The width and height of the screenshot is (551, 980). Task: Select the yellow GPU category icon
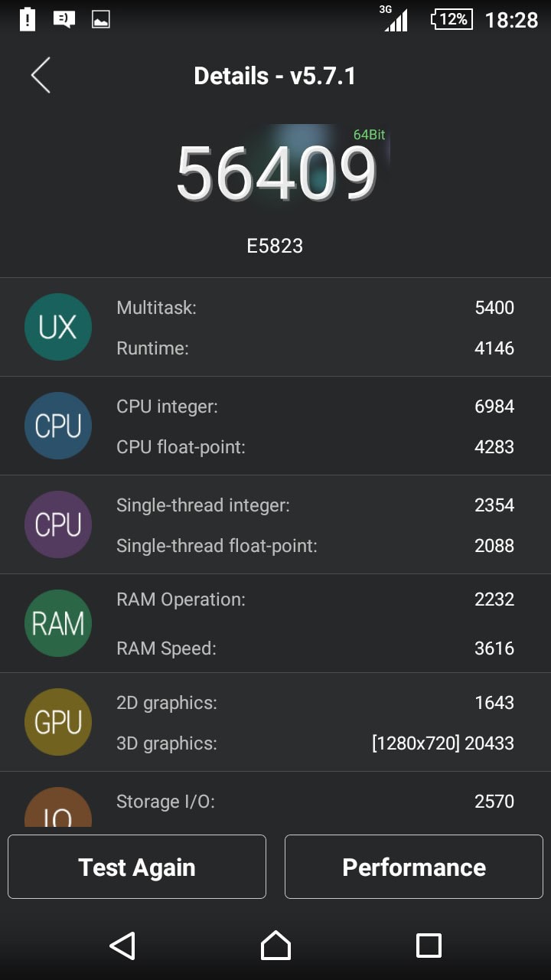(x=58, y=722)
